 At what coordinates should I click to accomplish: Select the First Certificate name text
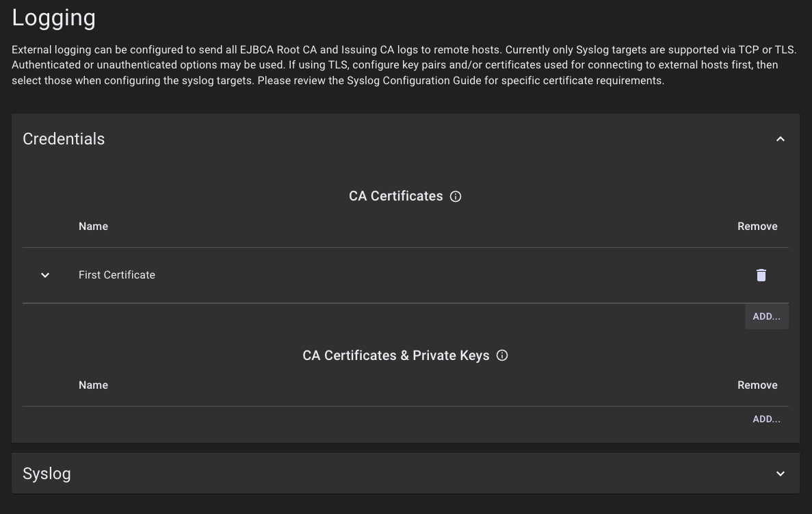pos(117,275)
